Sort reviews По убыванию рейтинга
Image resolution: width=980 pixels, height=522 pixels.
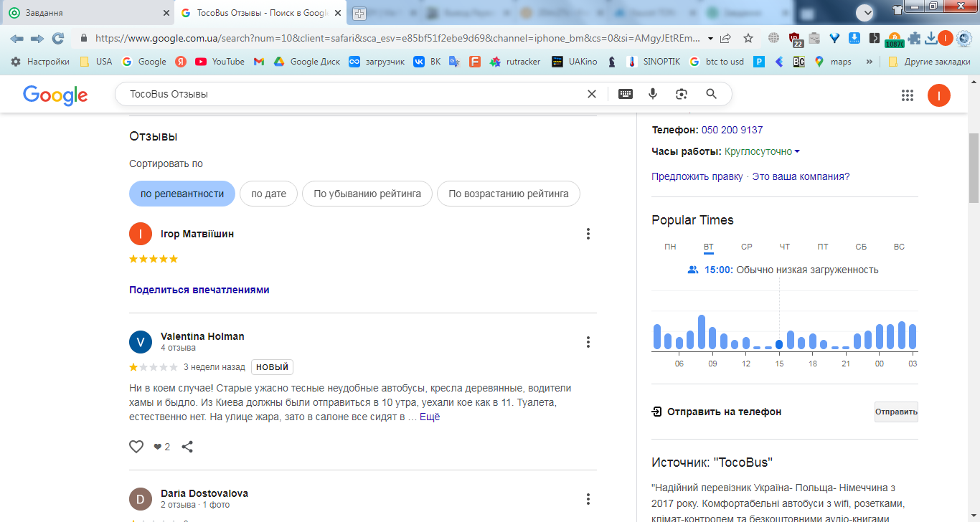click(367, 194)
